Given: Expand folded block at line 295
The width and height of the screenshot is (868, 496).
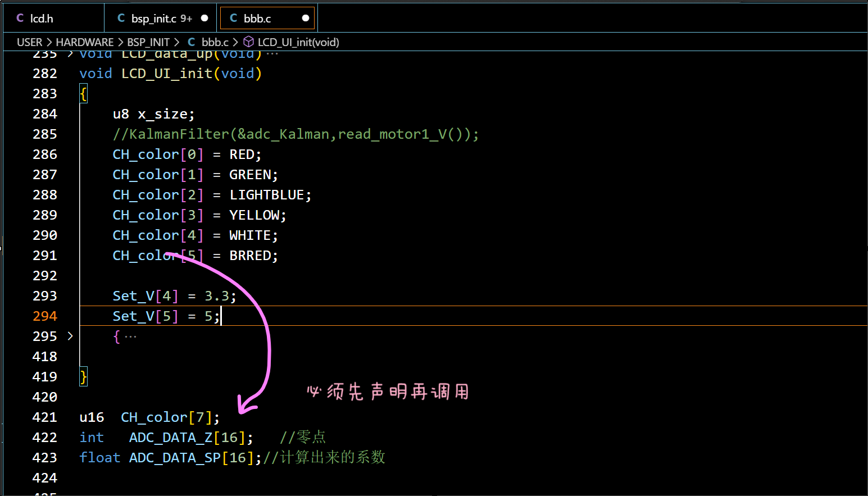Looking at the screenshot, I should (70, 336).
